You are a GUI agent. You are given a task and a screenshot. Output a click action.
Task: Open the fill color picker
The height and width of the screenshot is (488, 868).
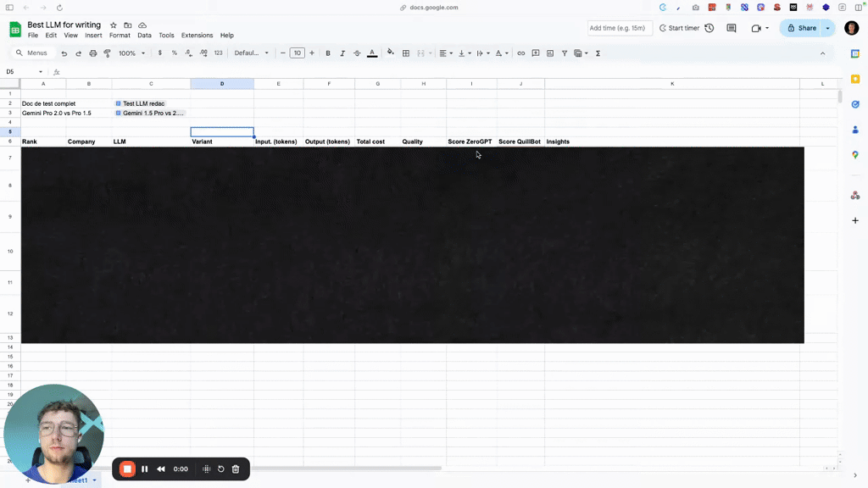click(390, 53)
